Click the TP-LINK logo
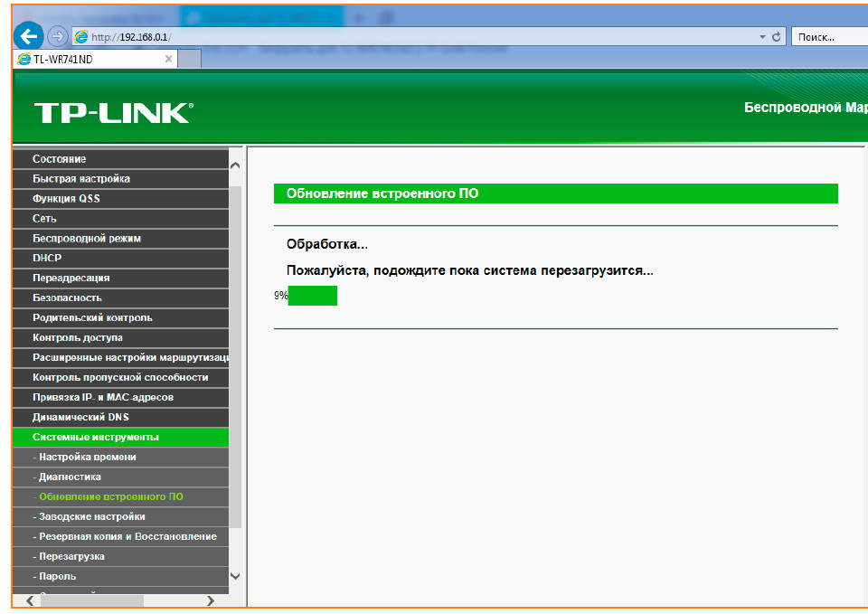868x614 pixels. click(x=113, y=113)
